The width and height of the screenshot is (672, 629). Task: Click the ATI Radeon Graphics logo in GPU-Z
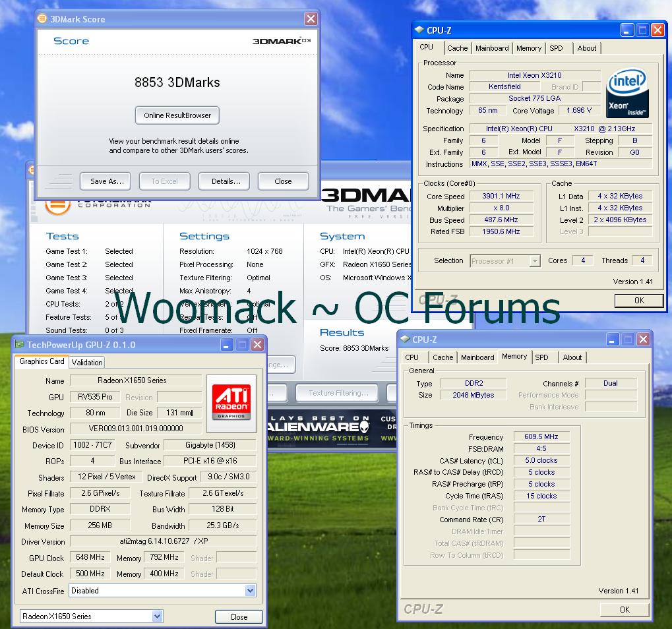pyautogui.click(x=231, y=404)
